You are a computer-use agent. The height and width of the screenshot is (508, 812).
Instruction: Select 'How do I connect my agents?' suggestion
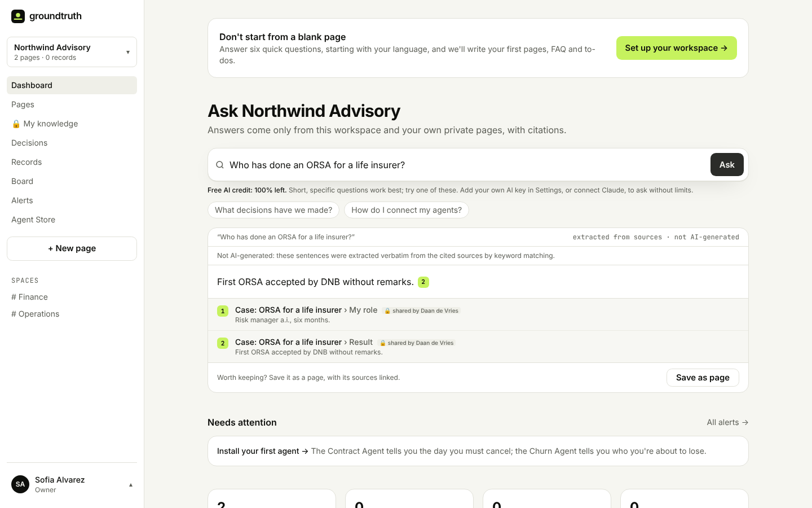point(407,210)
